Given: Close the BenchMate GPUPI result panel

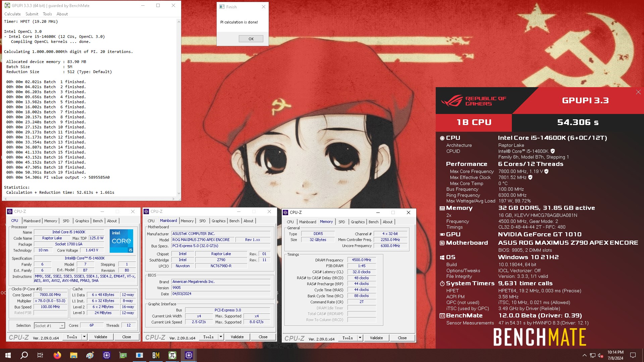Looking at the screenshot, I should 638,92.
